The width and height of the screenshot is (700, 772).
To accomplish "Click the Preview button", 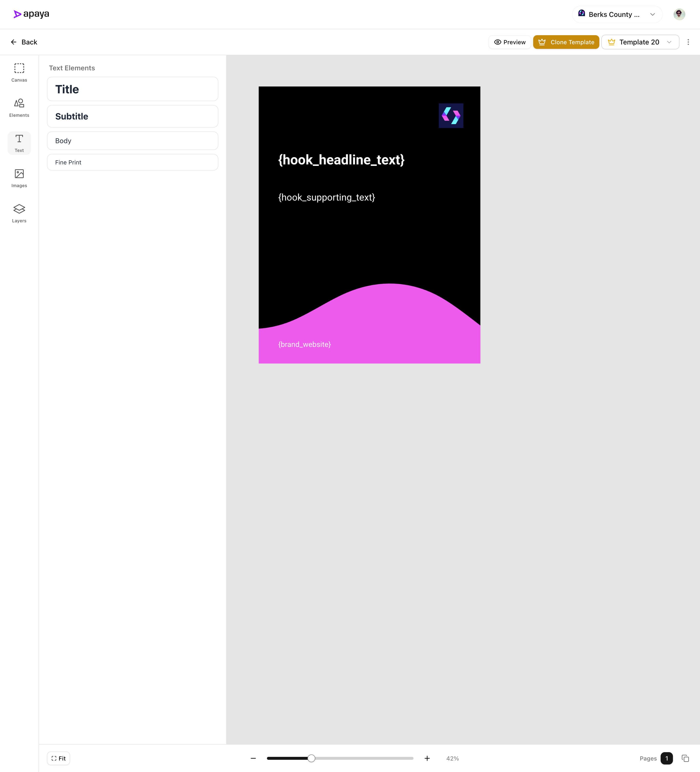I will [510, 42].
